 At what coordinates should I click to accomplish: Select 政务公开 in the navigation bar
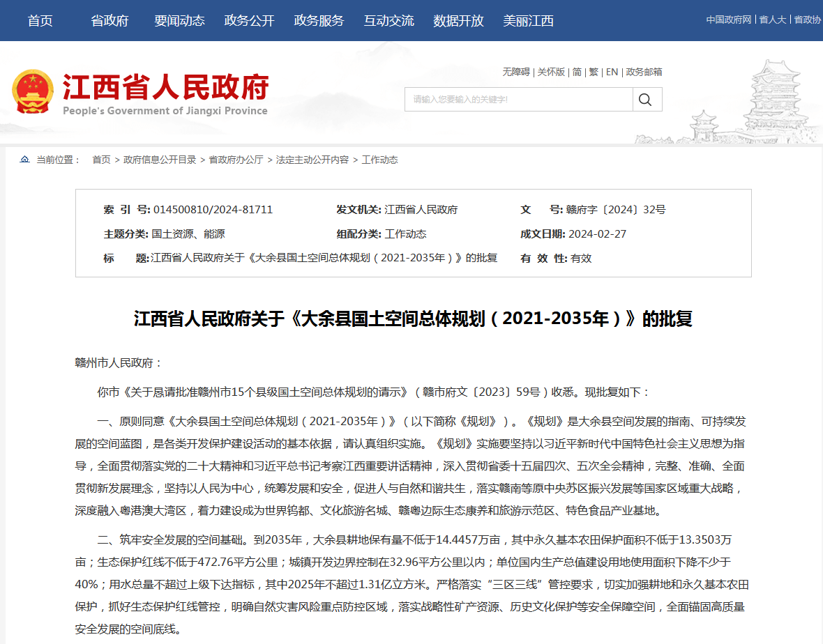(249, 21)
